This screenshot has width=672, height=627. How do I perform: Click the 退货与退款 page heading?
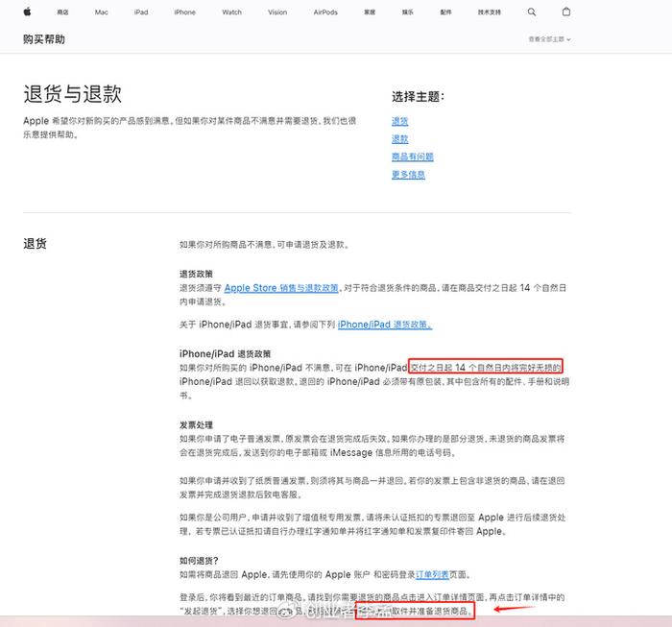pos(72,94)
